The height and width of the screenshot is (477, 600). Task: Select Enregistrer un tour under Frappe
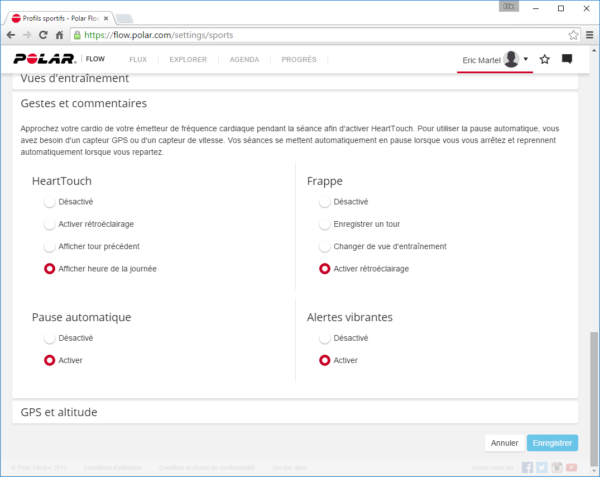(324, 224)
